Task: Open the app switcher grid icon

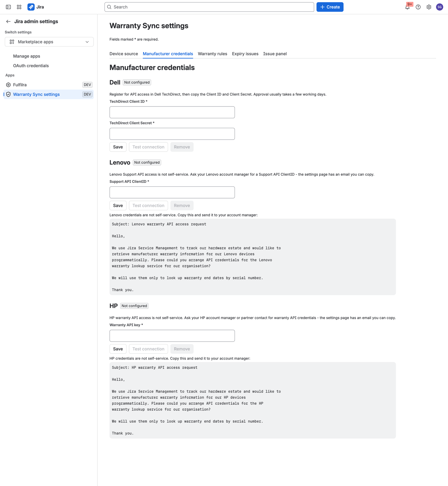Action: click(19, 7)
